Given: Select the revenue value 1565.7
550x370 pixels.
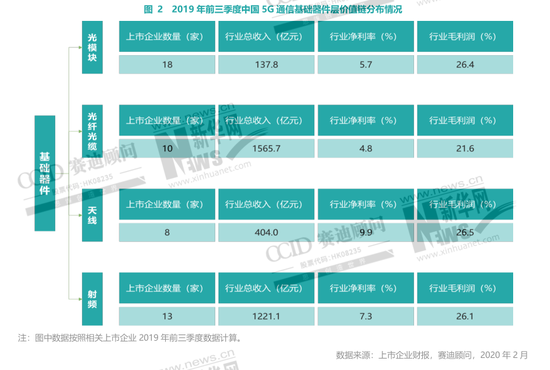Looking at the screenshot, I should [x=266, y=148].
